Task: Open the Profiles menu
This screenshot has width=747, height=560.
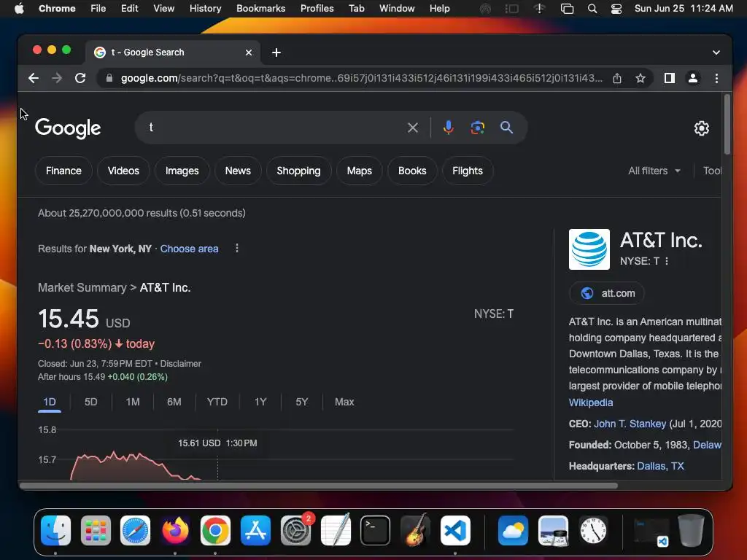Action: 317,9
